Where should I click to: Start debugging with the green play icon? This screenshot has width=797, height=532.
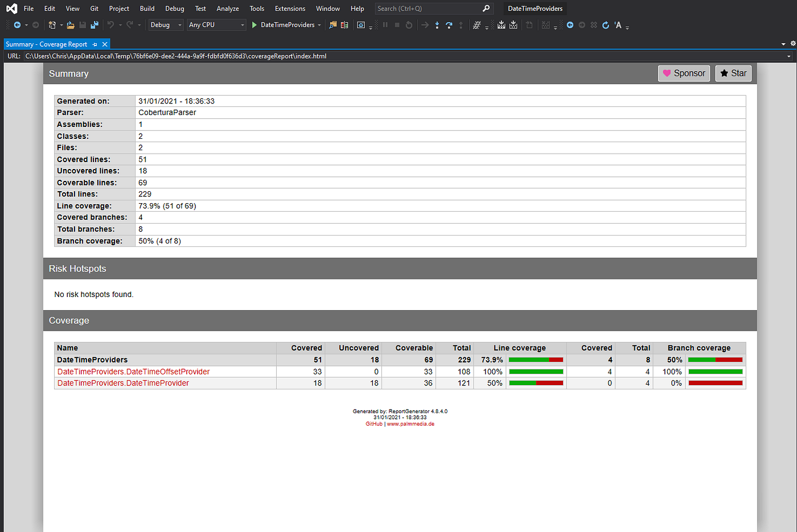[x=254, y=25]
